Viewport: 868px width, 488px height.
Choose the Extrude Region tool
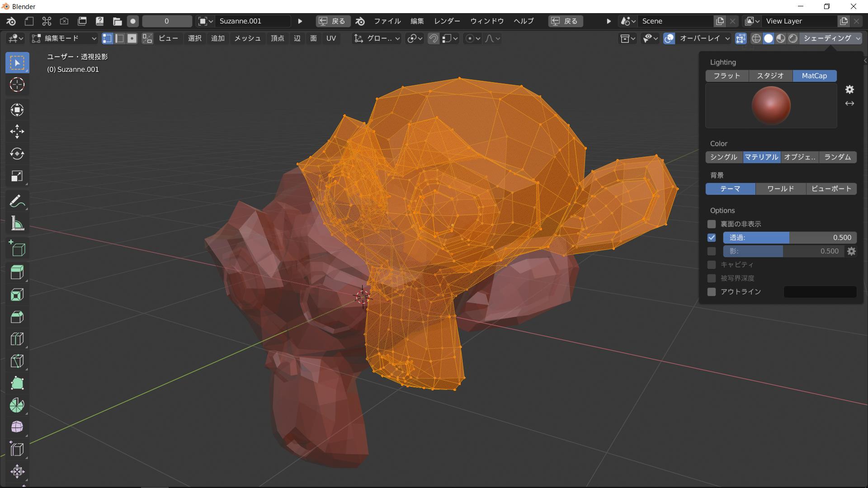tap(17, 272)
